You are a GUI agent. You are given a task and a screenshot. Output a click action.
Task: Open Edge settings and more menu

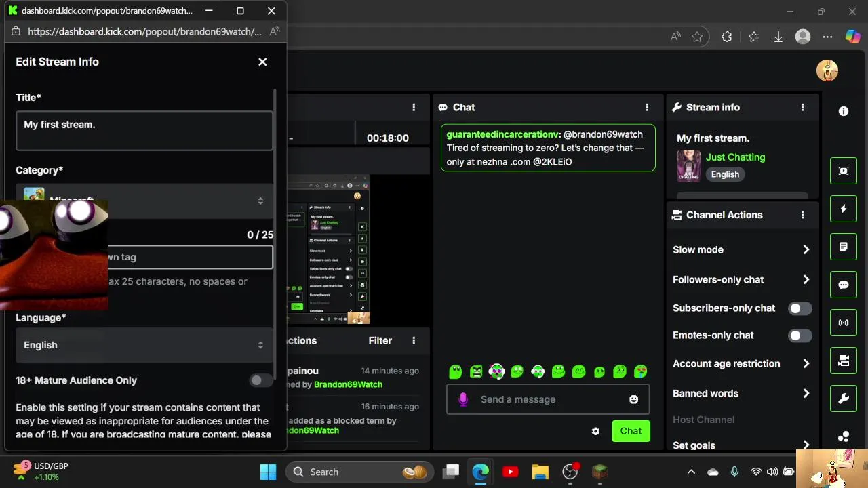[x=827, y=37]
